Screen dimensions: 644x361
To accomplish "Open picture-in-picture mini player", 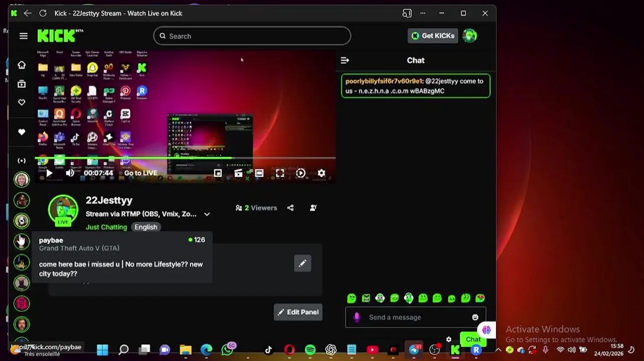I will 218,173.
